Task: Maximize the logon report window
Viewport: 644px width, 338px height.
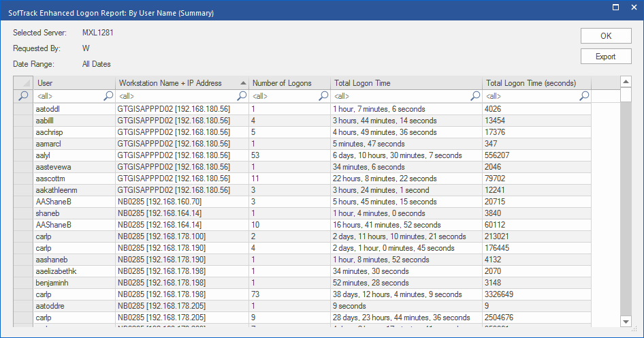Action: pyautogui.click(x=615, y=7)
